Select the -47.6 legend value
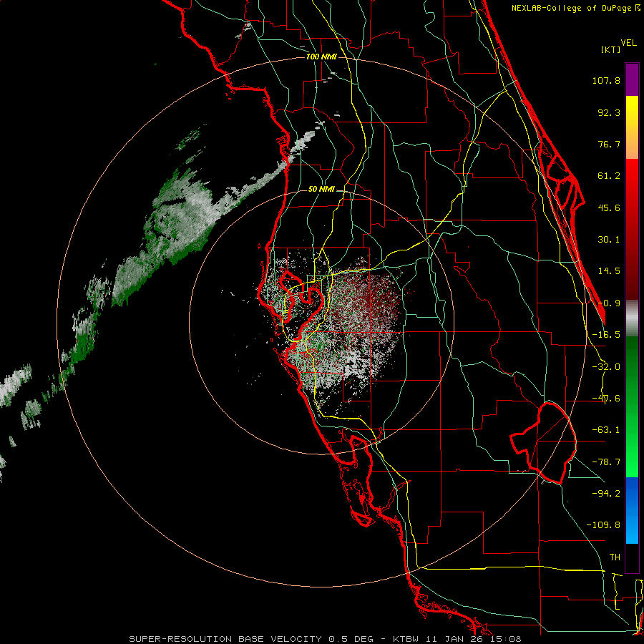The image size is (644, 644). coord(606,399)
